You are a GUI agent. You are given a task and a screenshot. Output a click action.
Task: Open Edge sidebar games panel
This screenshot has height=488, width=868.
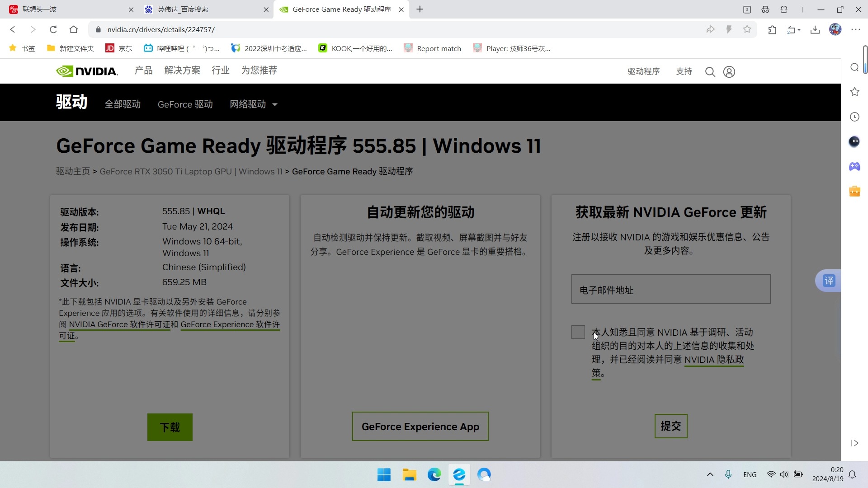854,166
